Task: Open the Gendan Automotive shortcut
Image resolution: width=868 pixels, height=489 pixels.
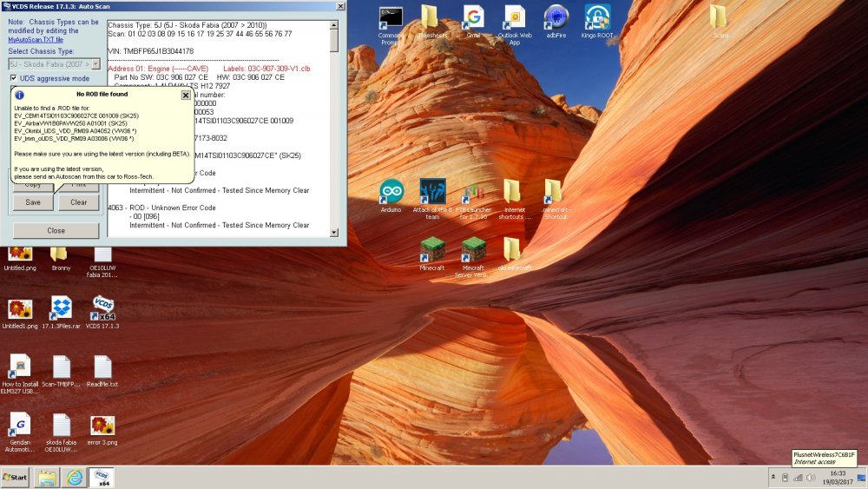Action: click(x=20, y=432)
